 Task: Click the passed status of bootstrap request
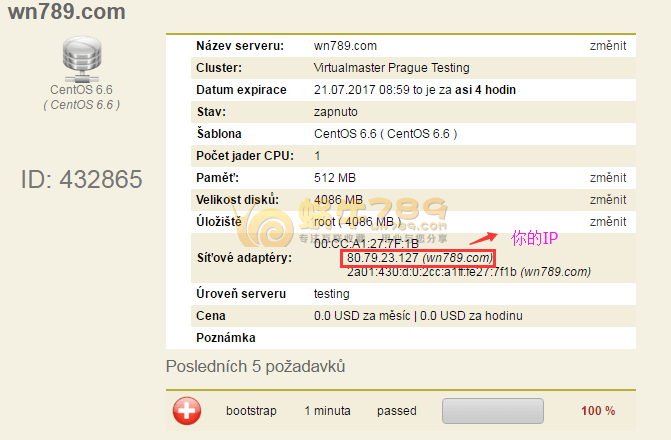396,411
